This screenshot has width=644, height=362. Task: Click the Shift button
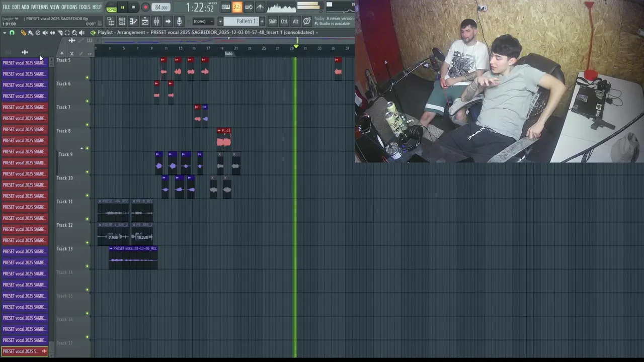coord(272,21)
